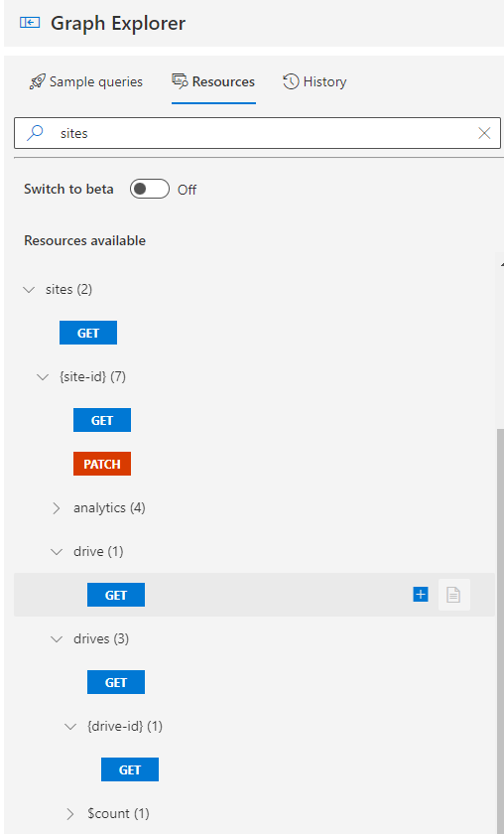Add drive GET to collection via plus icon
504x834 pixels.
(x=421, y=595)
